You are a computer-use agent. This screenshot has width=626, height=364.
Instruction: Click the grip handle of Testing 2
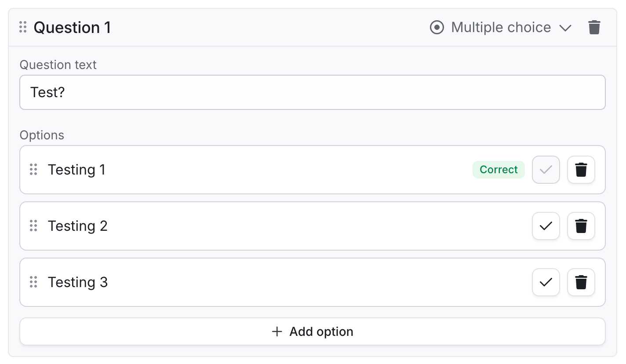(x=33, y=226)
